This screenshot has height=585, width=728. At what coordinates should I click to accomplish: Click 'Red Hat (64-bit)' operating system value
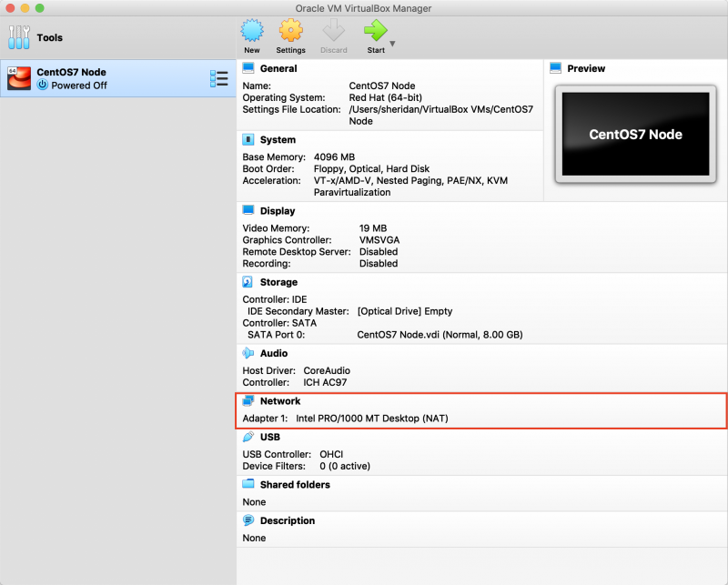tap(385, 97)
